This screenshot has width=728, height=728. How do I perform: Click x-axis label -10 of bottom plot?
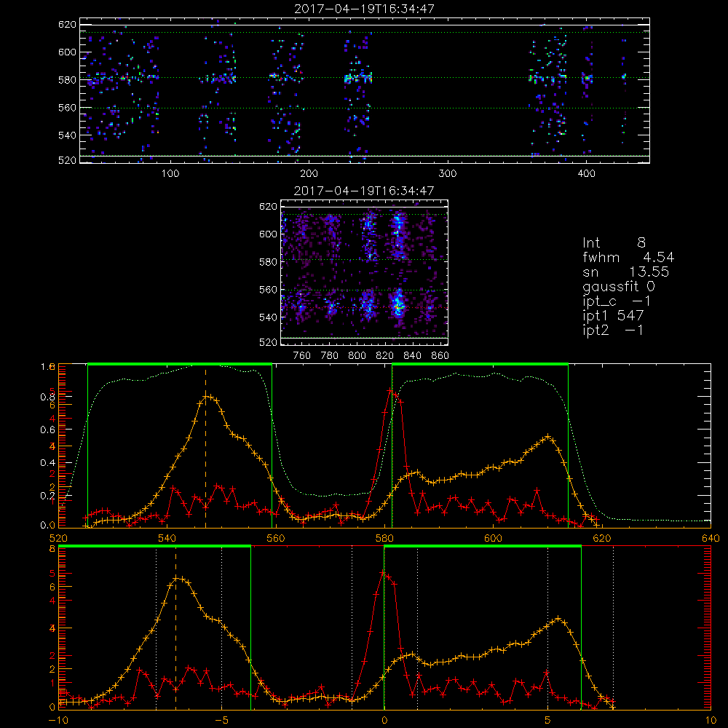pos(58,721)
